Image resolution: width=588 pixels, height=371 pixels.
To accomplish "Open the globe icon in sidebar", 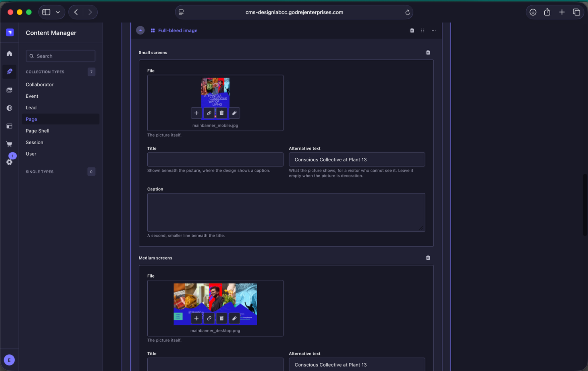I will [x=9, y=108].
